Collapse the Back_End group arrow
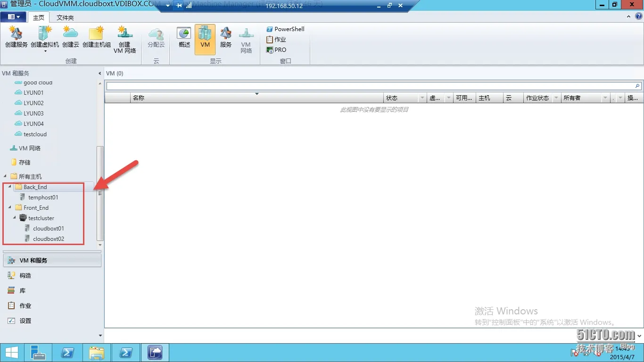The image size is (644, 362). pos(10,187)
